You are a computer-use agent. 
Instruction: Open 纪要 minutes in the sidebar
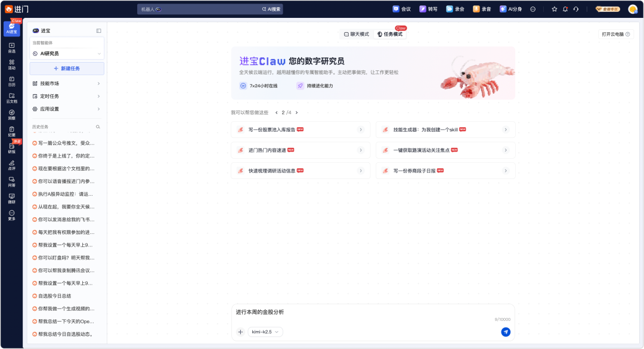point(11,131)
